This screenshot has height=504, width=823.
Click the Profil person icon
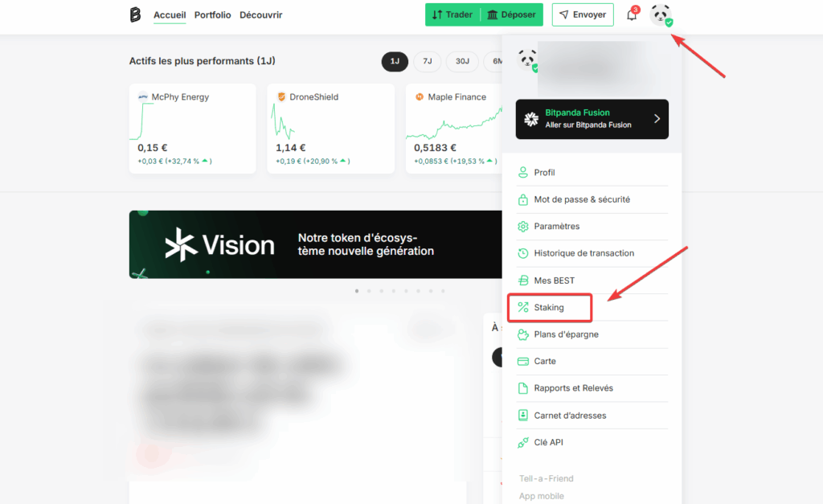(522, 172)
